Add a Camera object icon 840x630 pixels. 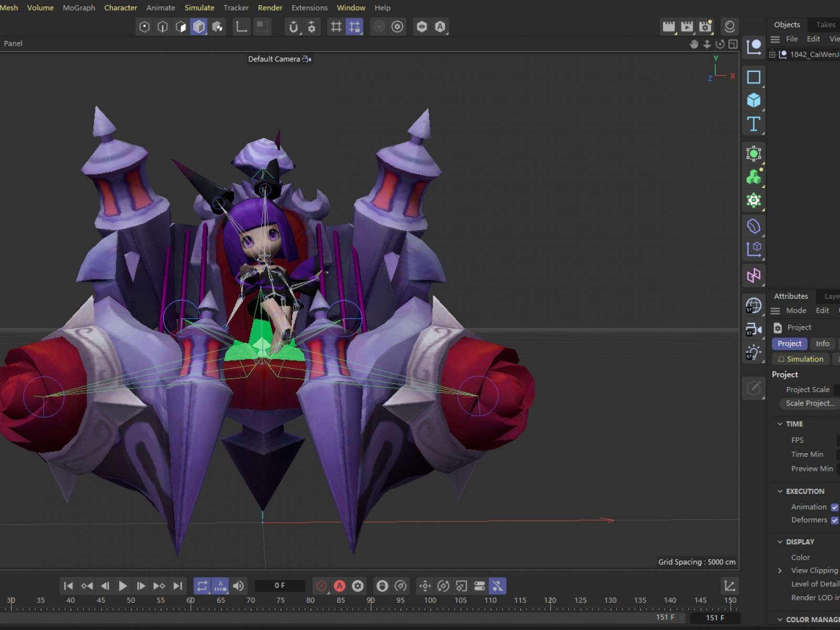coord(753,330)
